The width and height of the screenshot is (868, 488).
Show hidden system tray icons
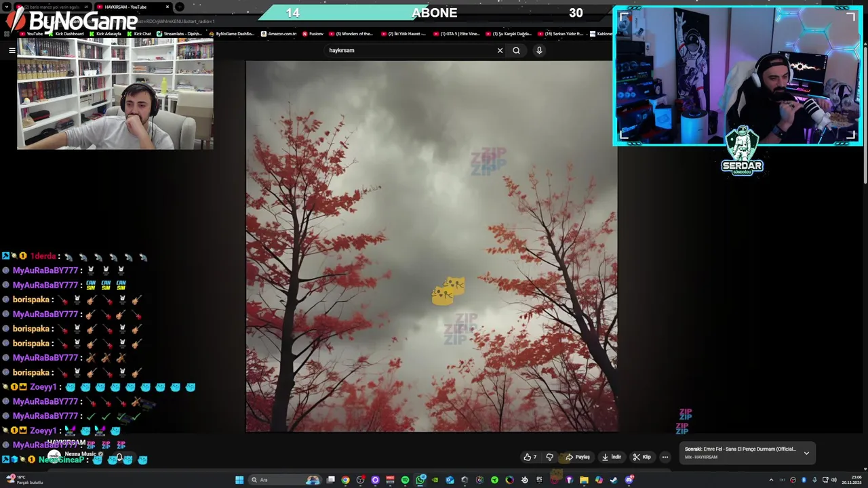771,480
